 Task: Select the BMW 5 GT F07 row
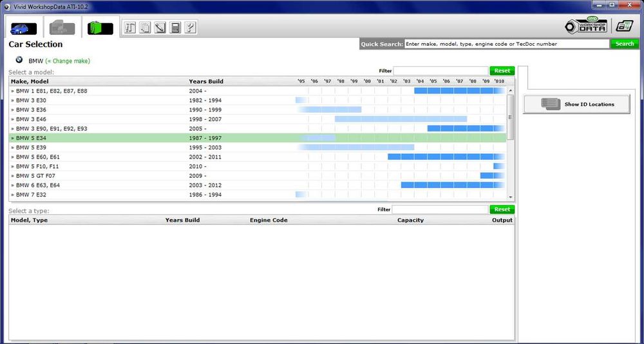point(258,176)
